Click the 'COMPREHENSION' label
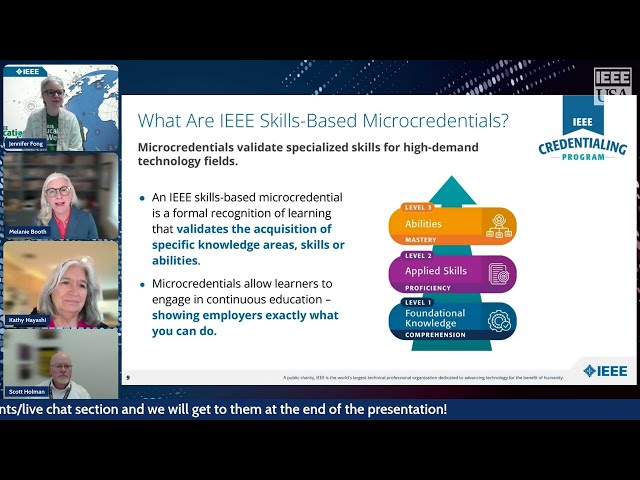The height and width of the screenshot is (480, 640). tap(435, 335)
